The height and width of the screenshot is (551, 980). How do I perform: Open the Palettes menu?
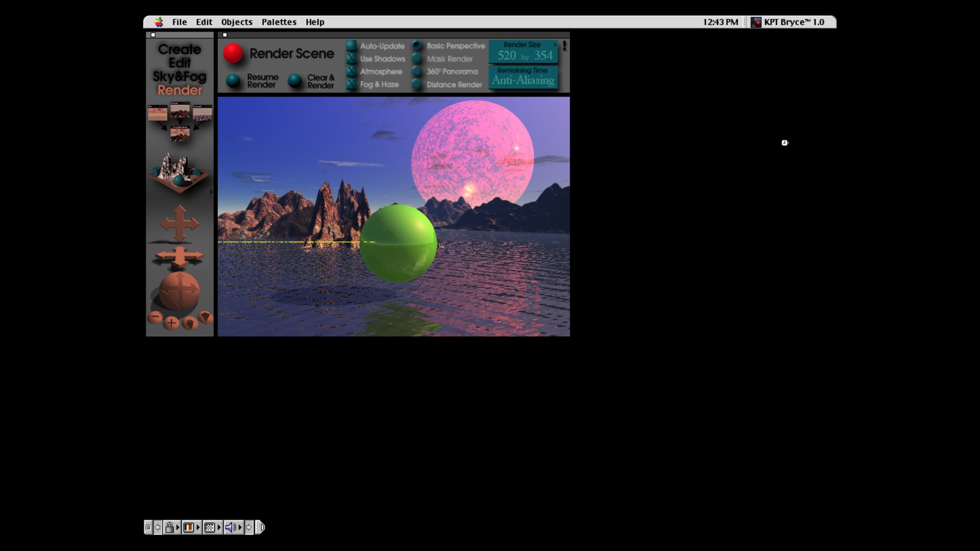click(279, 22)
